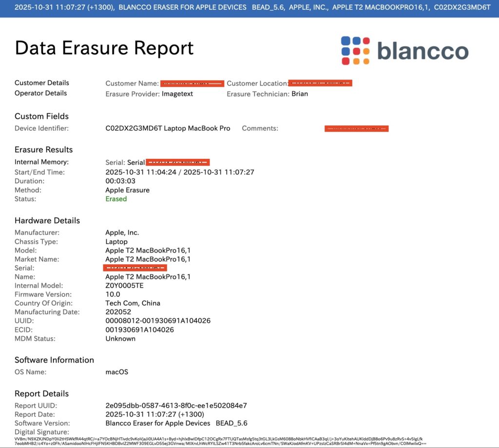Viewport: 499px width, 448px height.
Task: Select the Erasure Provider value Imagetext
Action: click(x=177, y=94)
